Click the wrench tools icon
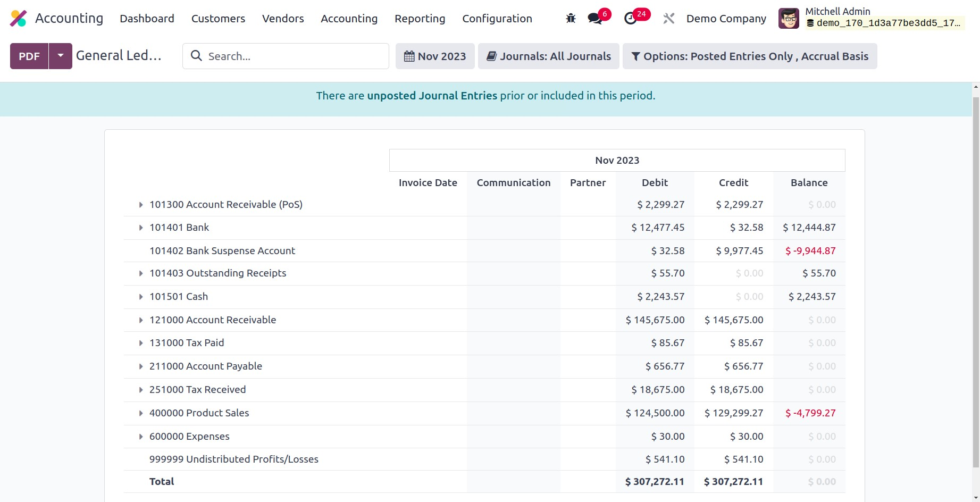Image resolution: width=980 pixels, height=502 pixels. point(668,19)
